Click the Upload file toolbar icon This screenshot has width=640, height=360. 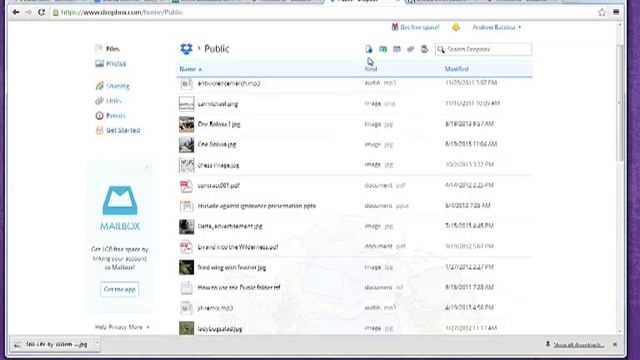(369, 49)
